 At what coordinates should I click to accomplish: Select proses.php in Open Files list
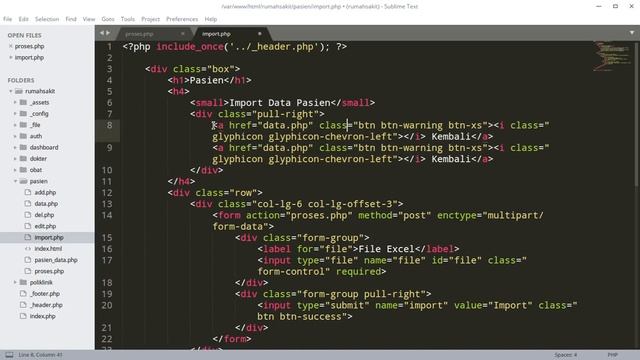[x=29, y=47]
